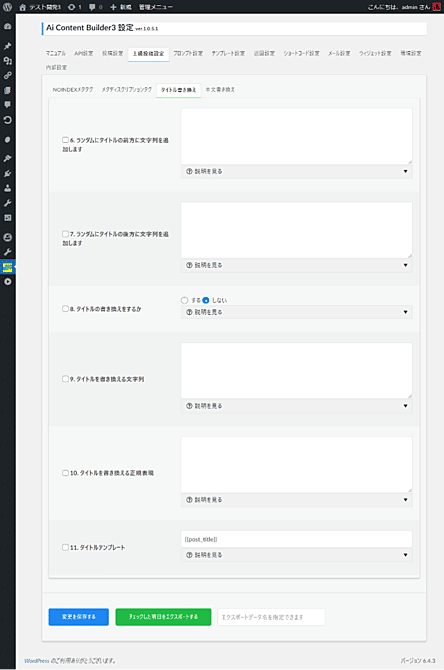Focus the item 6 title prefix textarea
444x670 pixels.
297,136
